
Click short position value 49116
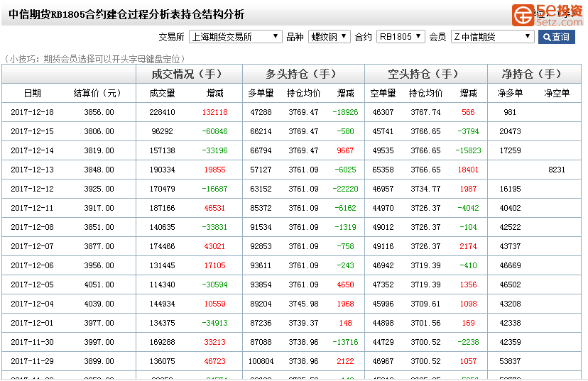pos(383,246)
